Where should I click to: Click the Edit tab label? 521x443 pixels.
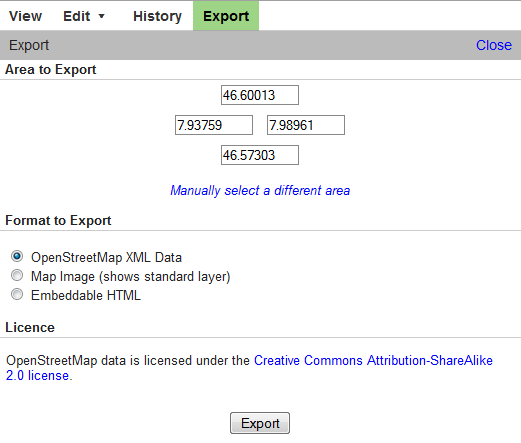[77, 16]
